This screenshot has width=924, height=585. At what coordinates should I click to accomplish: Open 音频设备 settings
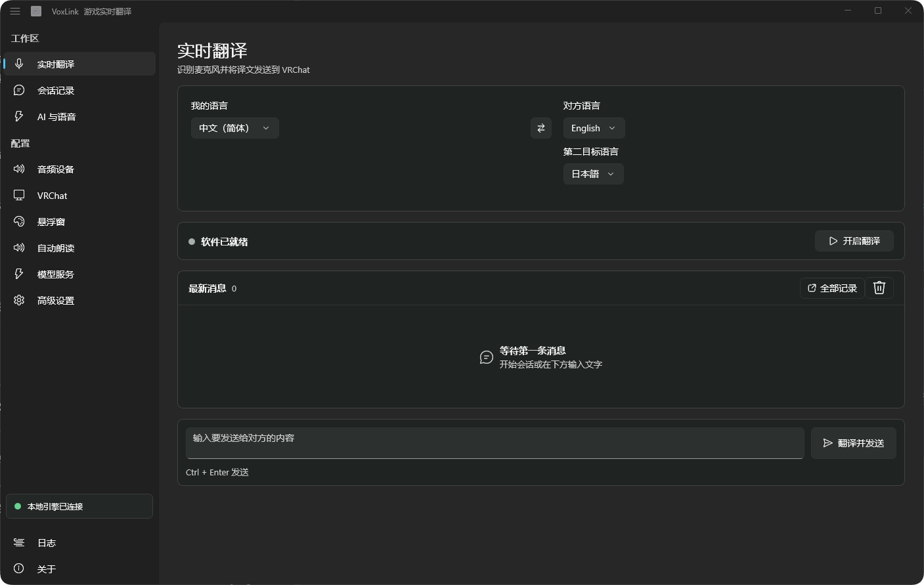click(79, 169)
